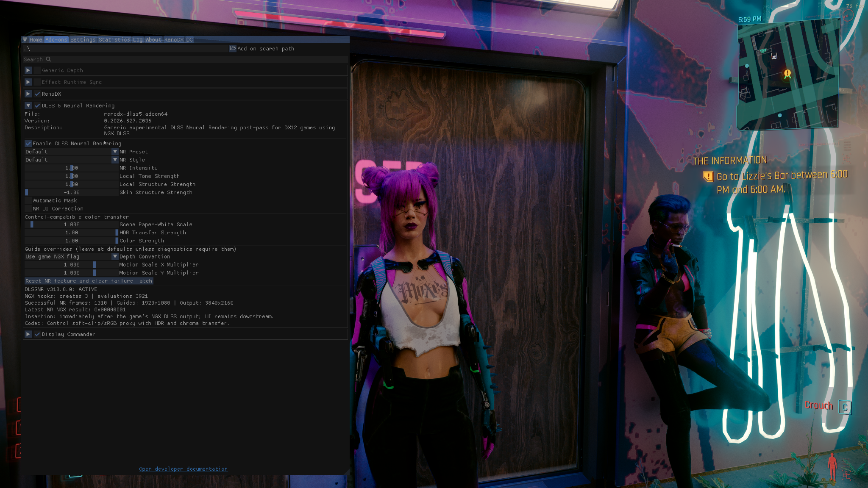The image size is (868, 488).
Task: Click the DLSSNR v310.8.0: ACTIVE status line
Action: tap(61, 289)
